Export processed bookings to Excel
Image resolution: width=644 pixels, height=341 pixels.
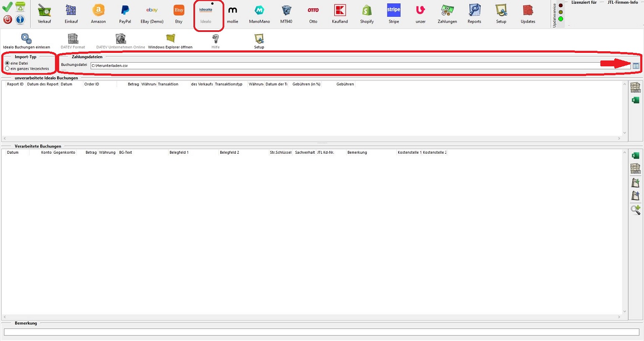coord(635,156)
